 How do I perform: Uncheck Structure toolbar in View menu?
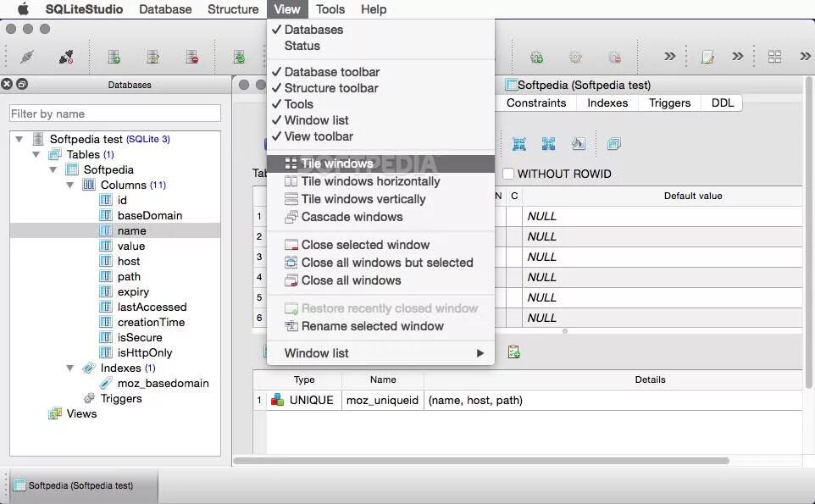click(330, 88)
